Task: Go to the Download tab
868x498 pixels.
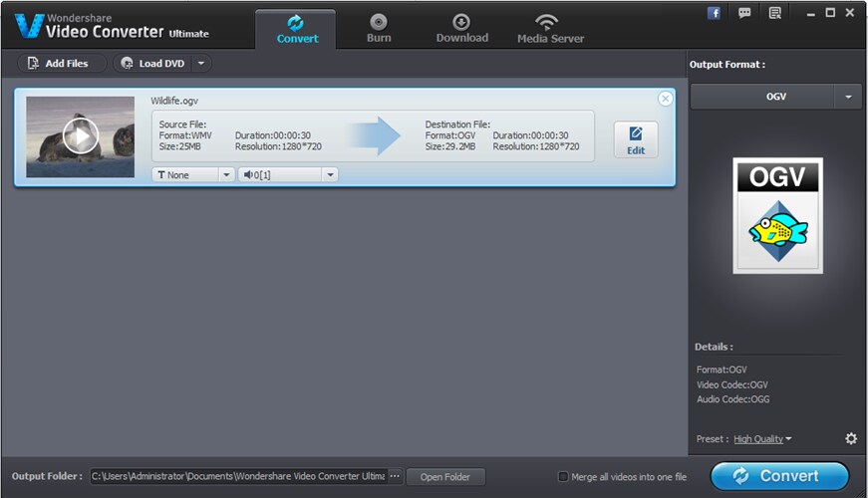Action: coord(461,29)
